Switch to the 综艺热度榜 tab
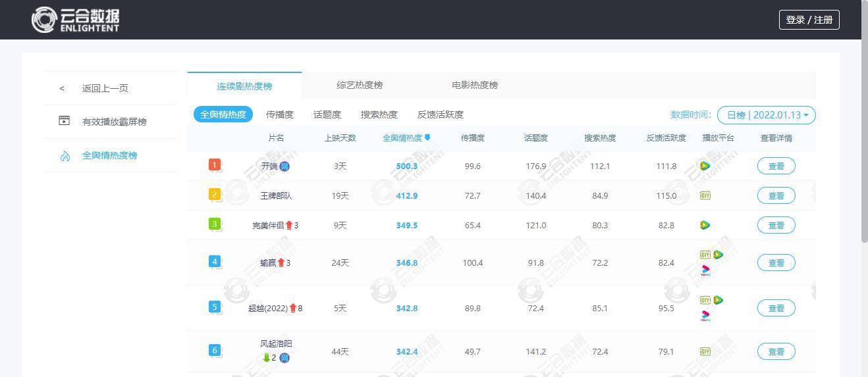The width and height of the screenshot is (868, 377). pos(360,85)
